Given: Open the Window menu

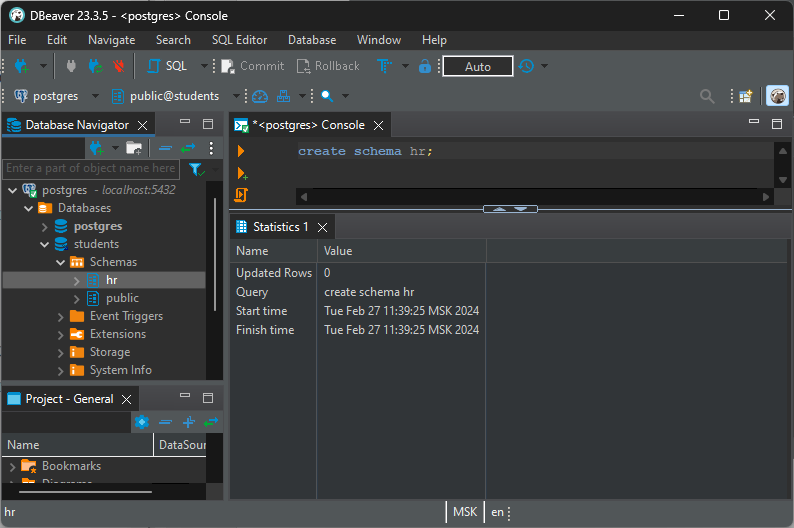Looking at the screenshot, I should point(379,40).
